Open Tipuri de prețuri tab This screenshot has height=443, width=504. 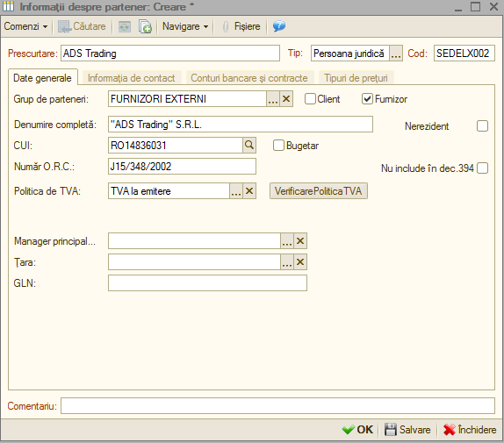(356, 78)
